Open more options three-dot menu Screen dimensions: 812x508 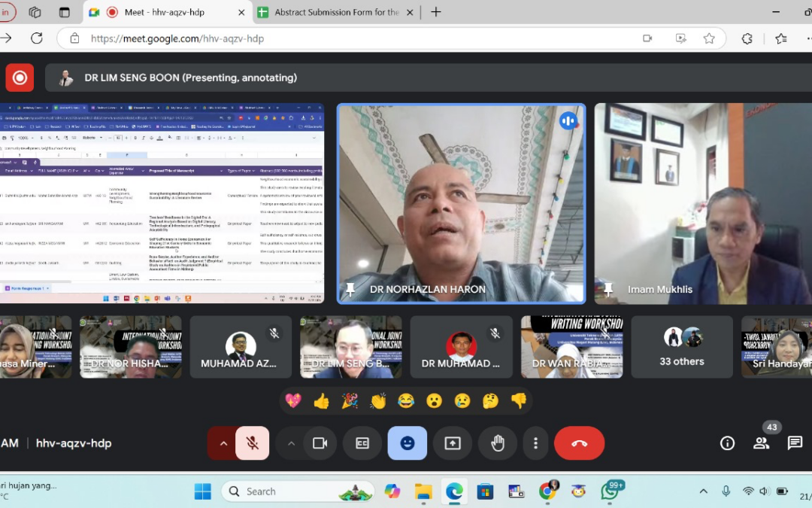535,443
